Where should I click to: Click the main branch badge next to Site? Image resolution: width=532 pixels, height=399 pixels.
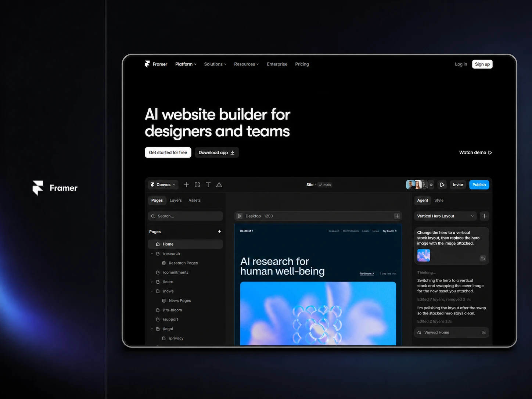pos(325,185)
